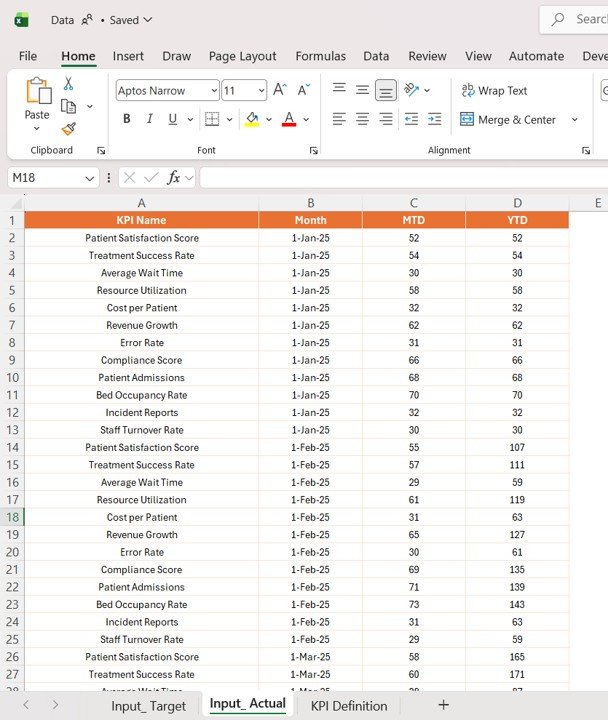
Task: Click the Paste clipboard icon
Action: tap(39, 90)
